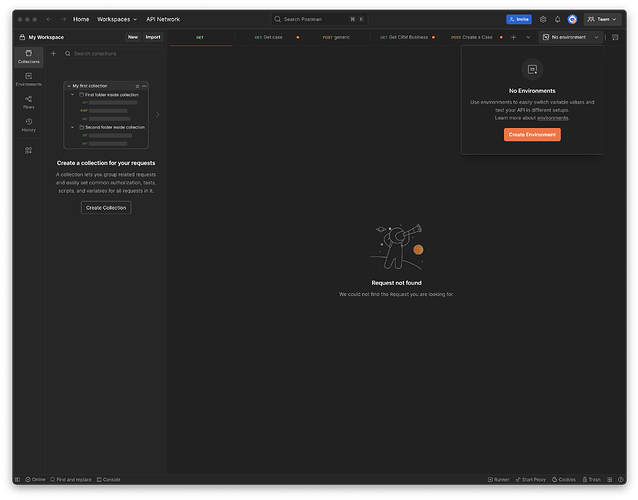
Task: Open the environment quick look icon
Action: pos(615,37)
